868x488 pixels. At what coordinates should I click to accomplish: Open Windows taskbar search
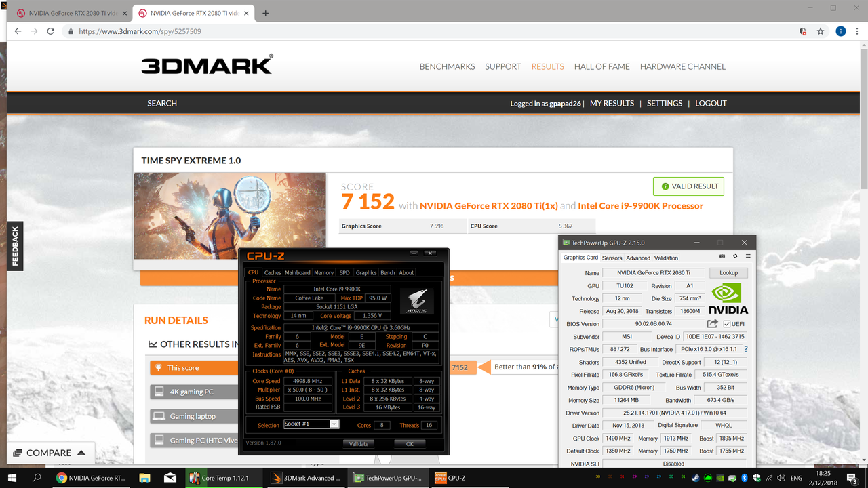click(x=37, y=477)
